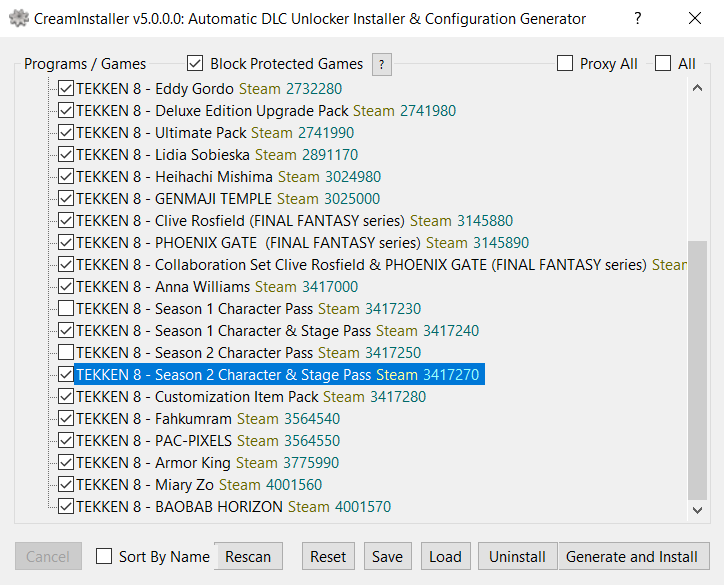Check the Season 2 Character Pass checkbox
Image resolution: width=724 pixels, height=585 pixels.
coord(66,353)
